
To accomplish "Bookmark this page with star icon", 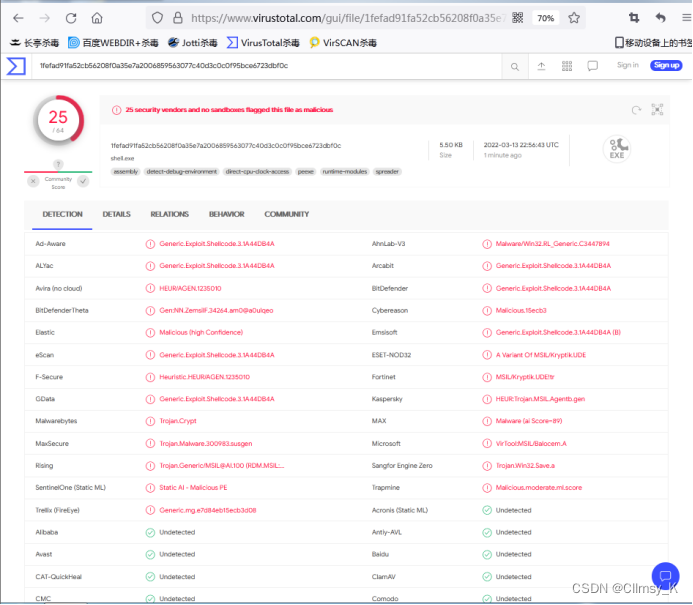I will tap(574, 18).
